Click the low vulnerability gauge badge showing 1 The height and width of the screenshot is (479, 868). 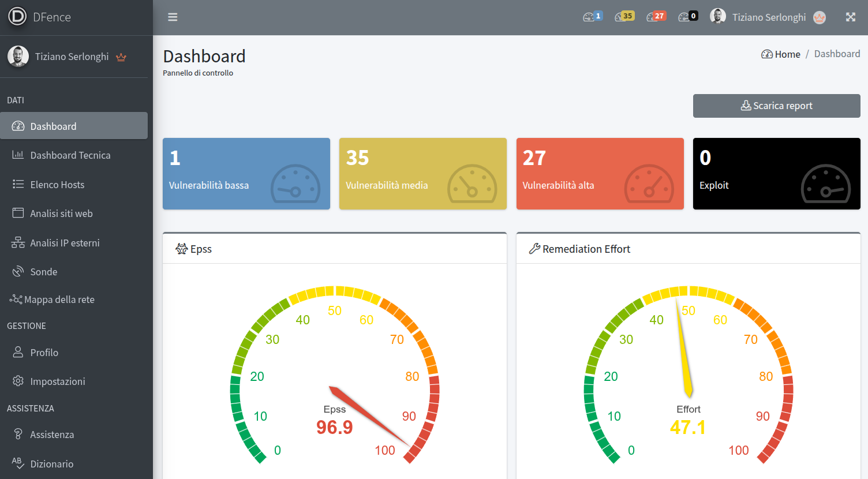click(592, 16)
